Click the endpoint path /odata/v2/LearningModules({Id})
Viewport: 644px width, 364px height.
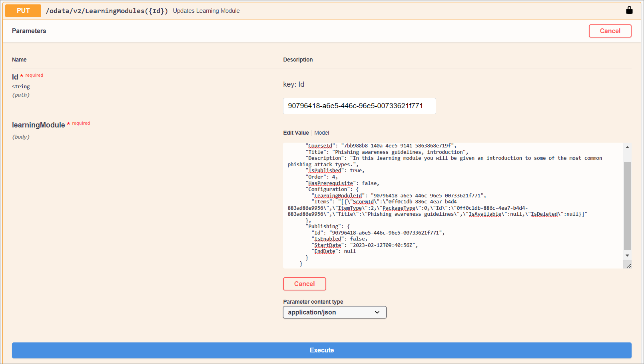pos(107,11)
